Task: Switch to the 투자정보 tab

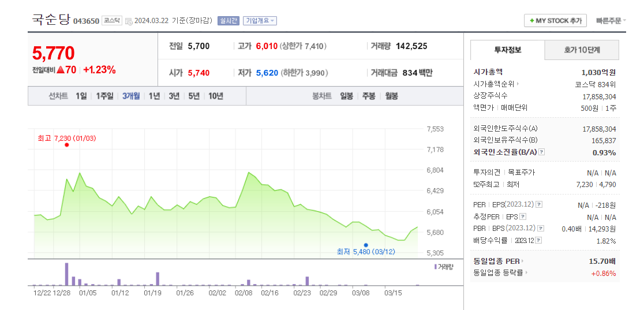Action: click(508, 50)
